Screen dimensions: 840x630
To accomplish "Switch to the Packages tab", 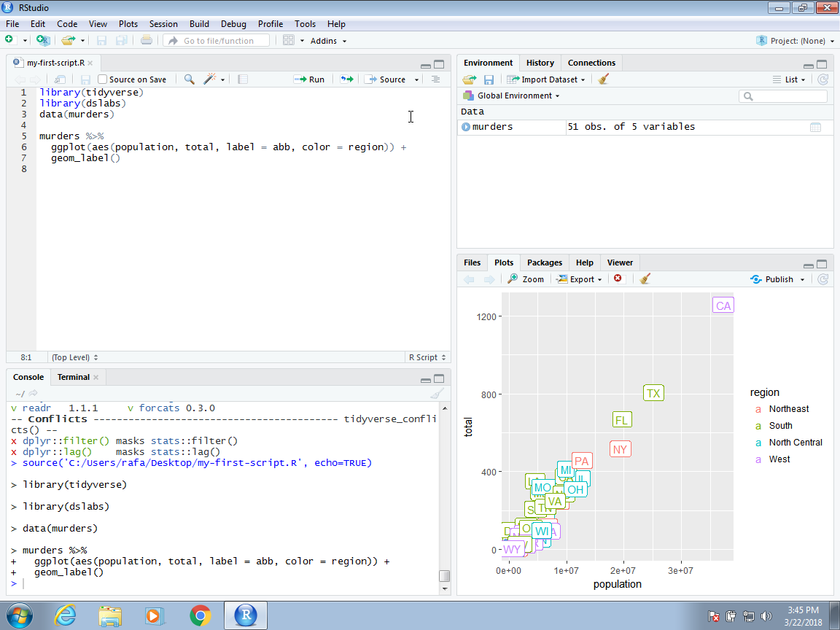I will coord(545,262).
